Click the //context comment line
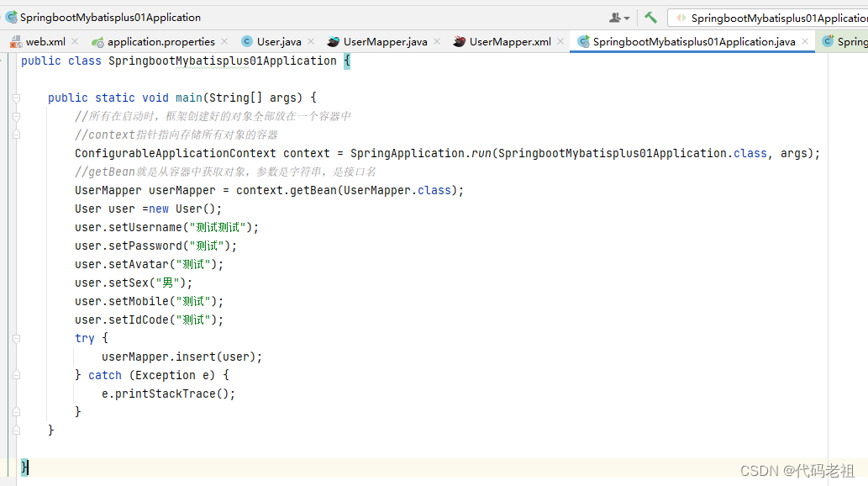 (176, 135)
